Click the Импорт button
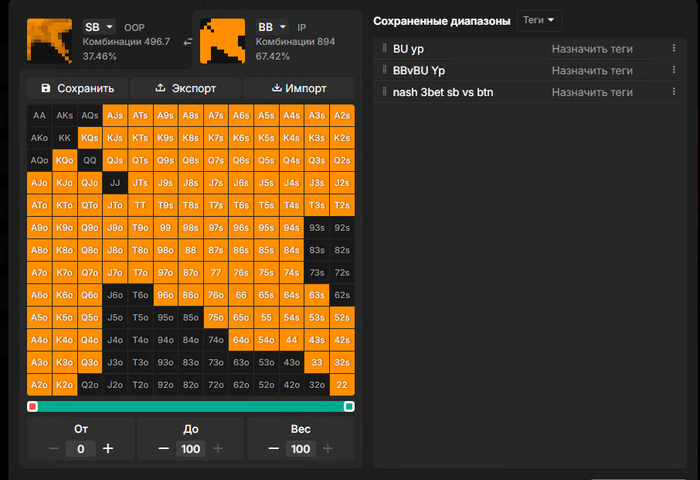Viewport: 700px width, 480px height. click(299, 88)
